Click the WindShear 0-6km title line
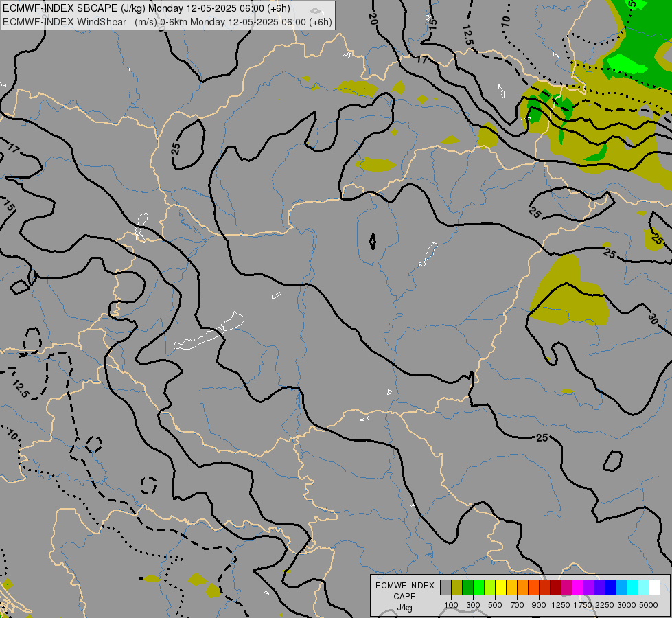This screenshot has width=672, height=618. tap(167, 22)
